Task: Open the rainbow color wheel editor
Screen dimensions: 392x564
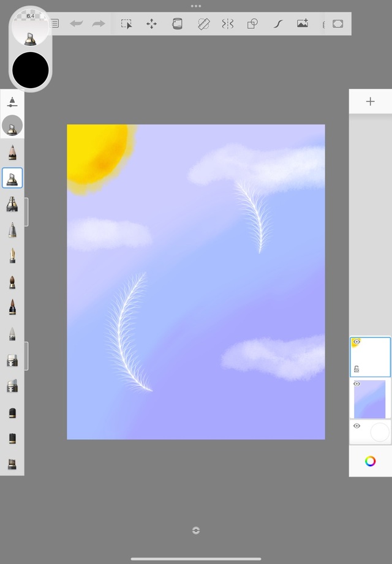Action: [370, 461]
